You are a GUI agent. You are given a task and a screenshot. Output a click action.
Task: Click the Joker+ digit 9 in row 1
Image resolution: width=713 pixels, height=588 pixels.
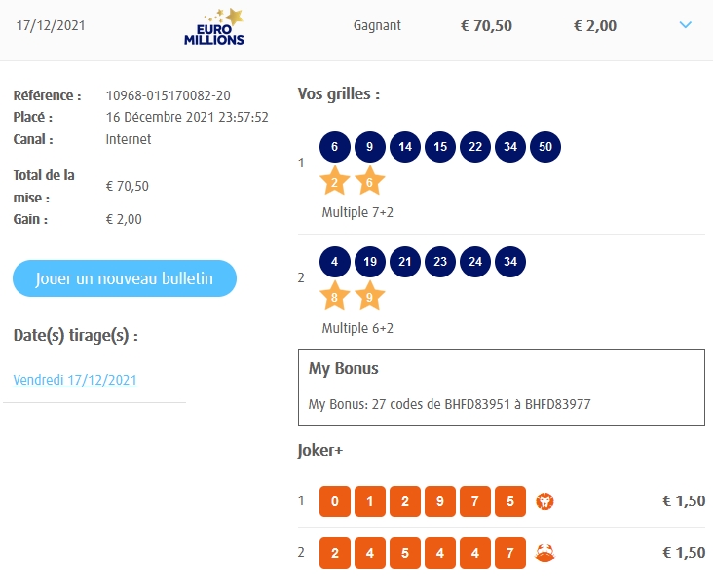[440, 501]
